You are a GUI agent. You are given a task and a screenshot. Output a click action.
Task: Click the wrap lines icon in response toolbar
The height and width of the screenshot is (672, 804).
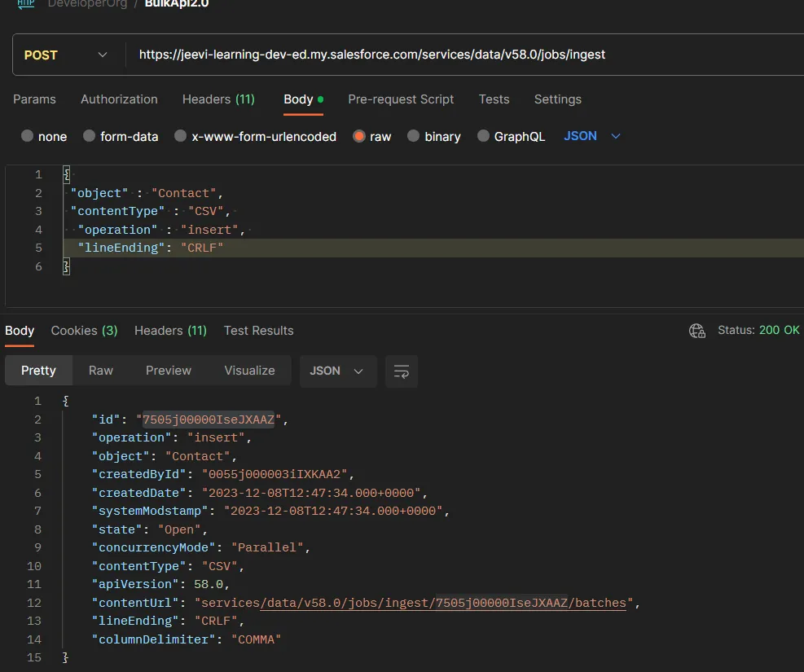[x=401, y=371]
